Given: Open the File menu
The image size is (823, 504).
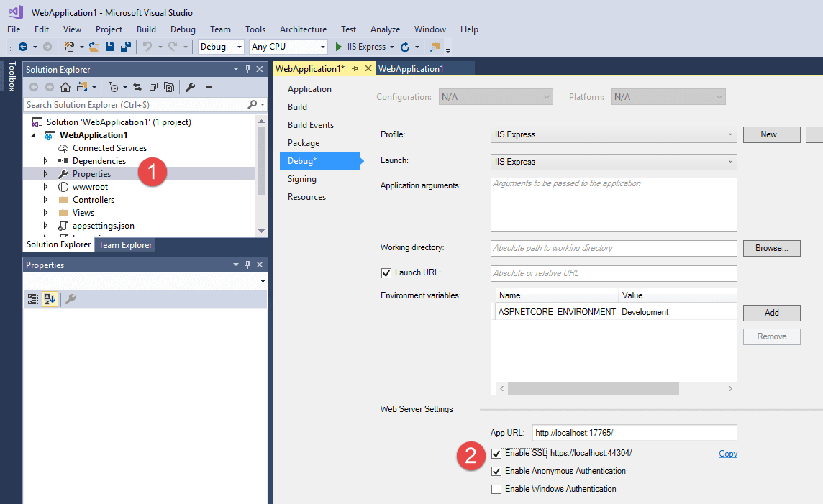Looking at the screenshot, I should [14, 29].
